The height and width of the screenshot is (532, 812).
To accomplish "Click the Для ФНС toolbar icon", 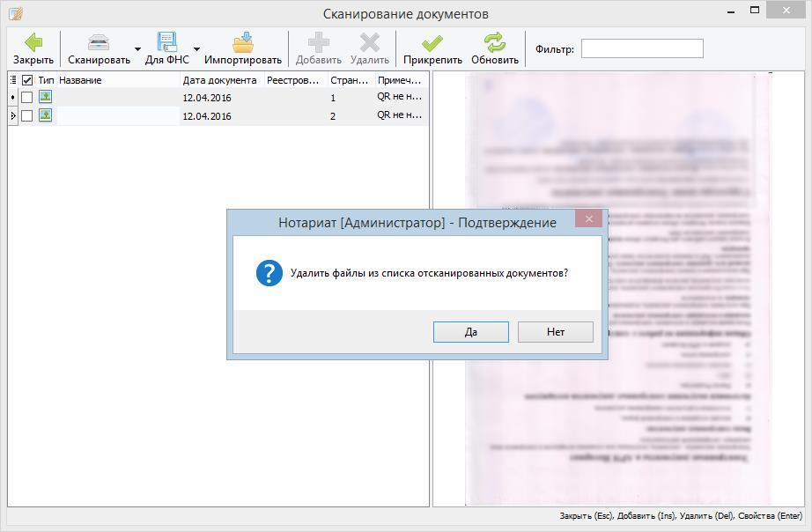I will point(166,42).
